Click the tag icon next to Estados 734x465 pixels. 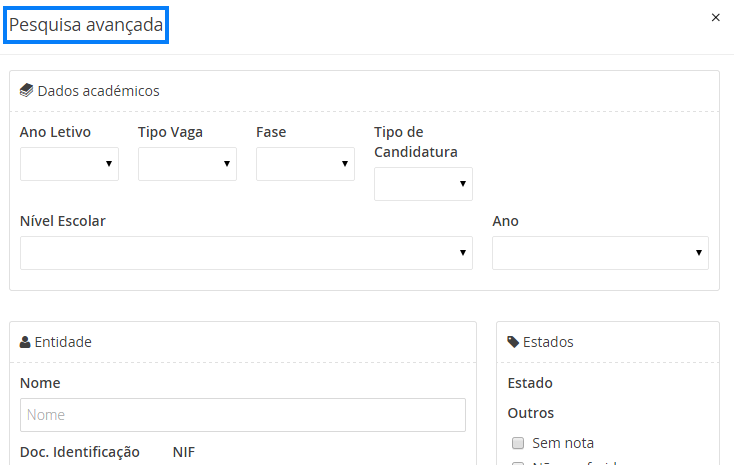tap(513, 342)
